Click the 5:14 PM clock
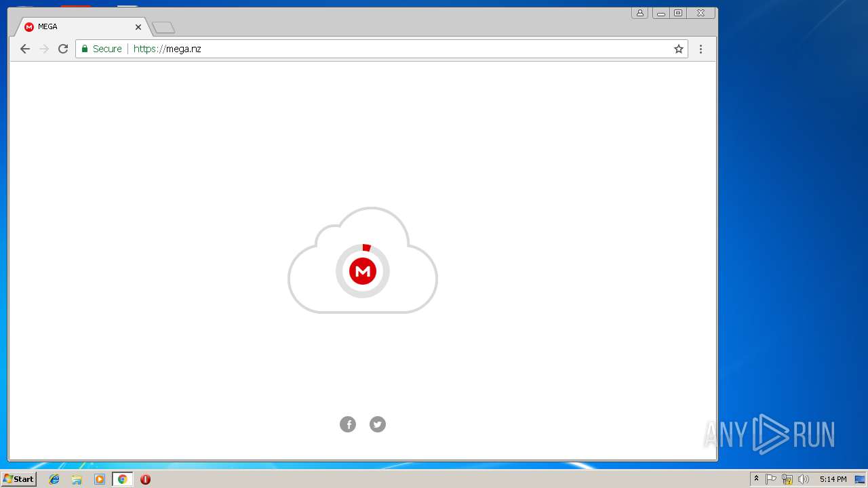The width and height of the screenshot is (868, 488). pos(833,479)
